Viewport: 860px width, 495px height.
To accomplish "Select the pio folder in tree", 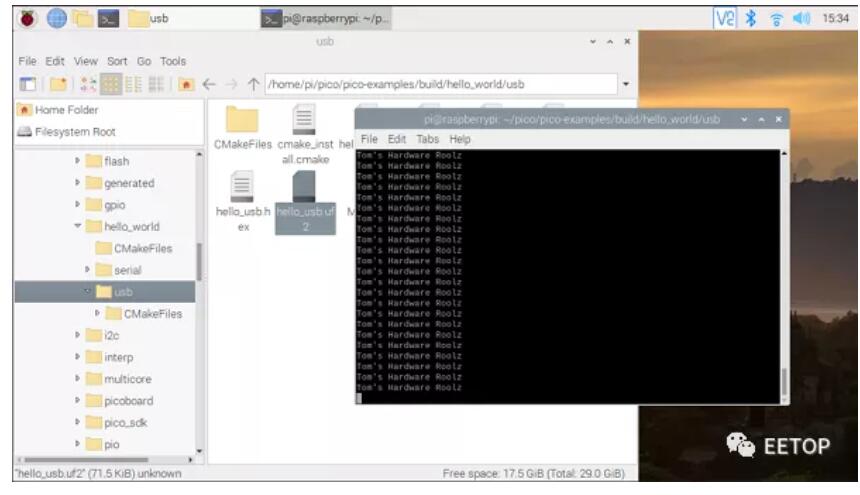I will [112, 445].
